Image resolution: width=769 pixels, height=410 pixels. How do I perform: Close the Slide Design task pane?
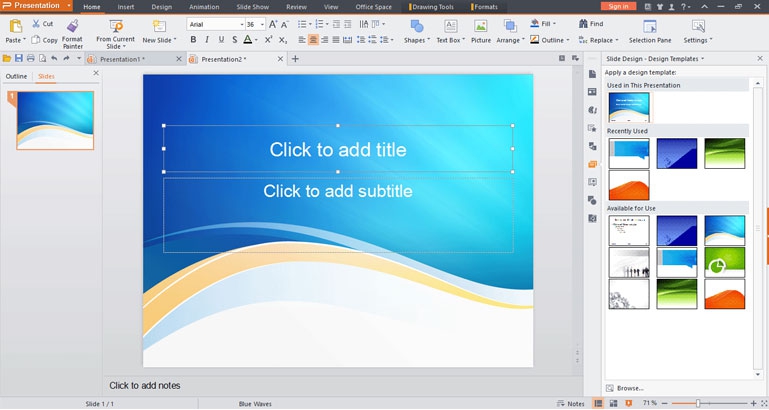pos(760,58)
